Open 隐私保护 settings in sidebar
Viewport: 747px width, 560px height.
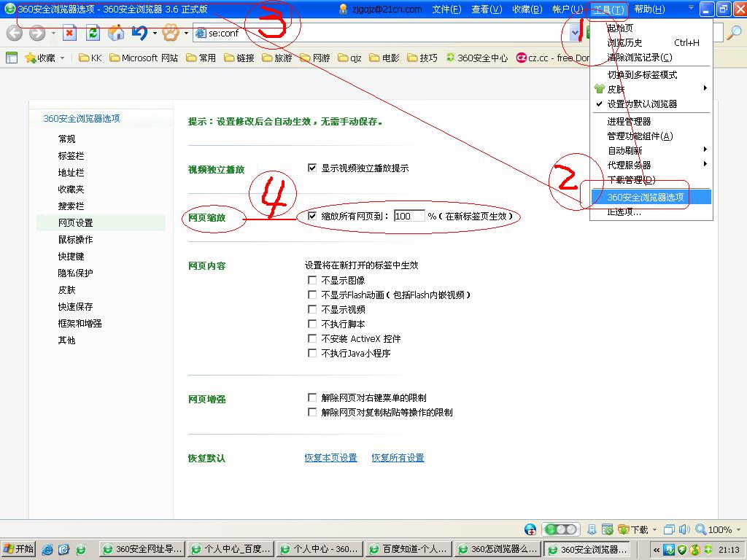point(75,273)
